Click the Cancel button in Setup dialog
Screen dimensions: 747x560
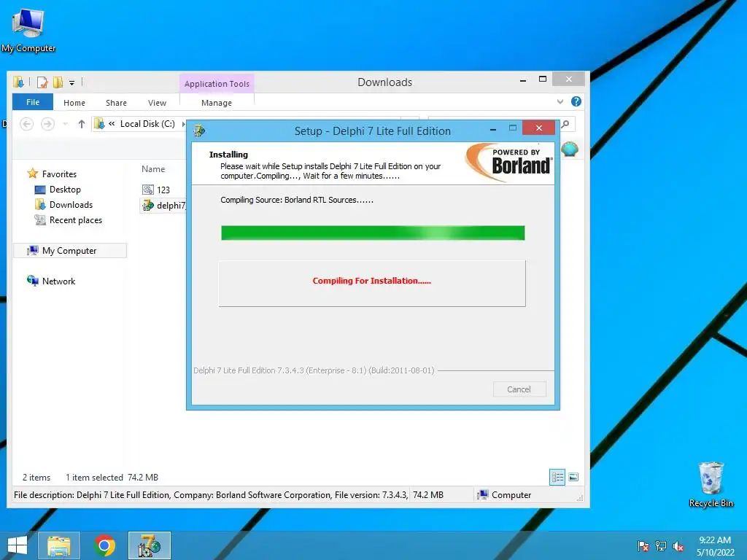point(519,389)
